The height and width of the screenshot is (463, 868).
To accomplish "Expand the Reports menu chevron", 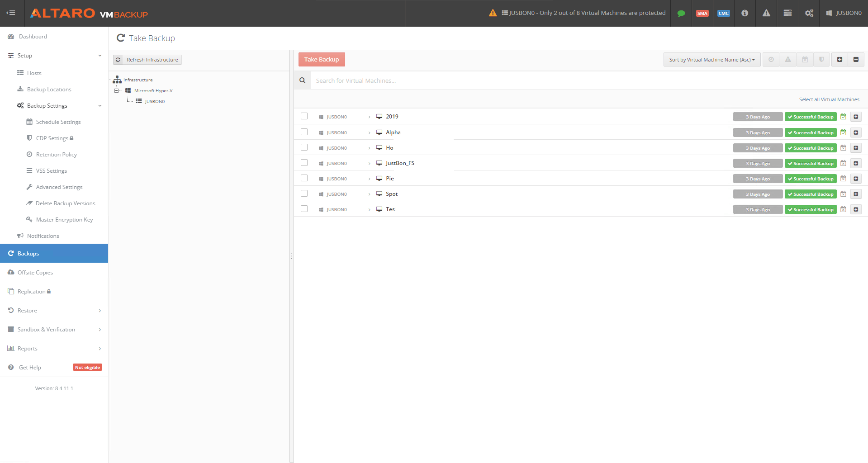I will [x=100, y=349].
